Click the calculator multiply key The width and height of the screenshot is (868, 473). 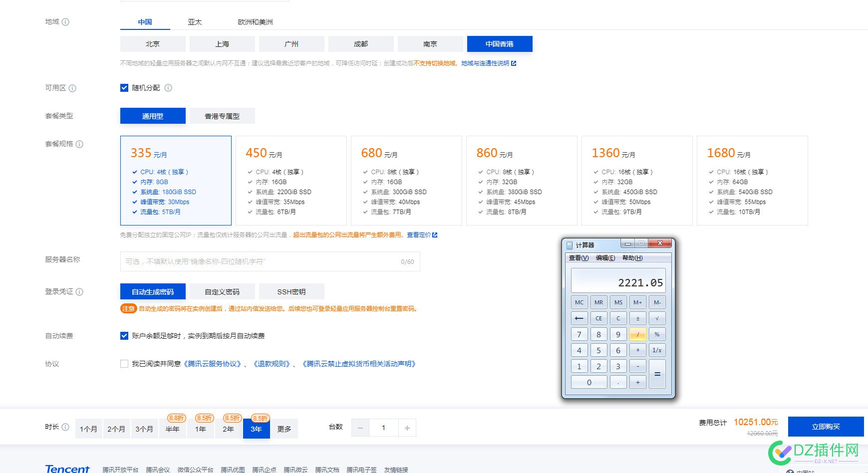click(x=637, y=350)
